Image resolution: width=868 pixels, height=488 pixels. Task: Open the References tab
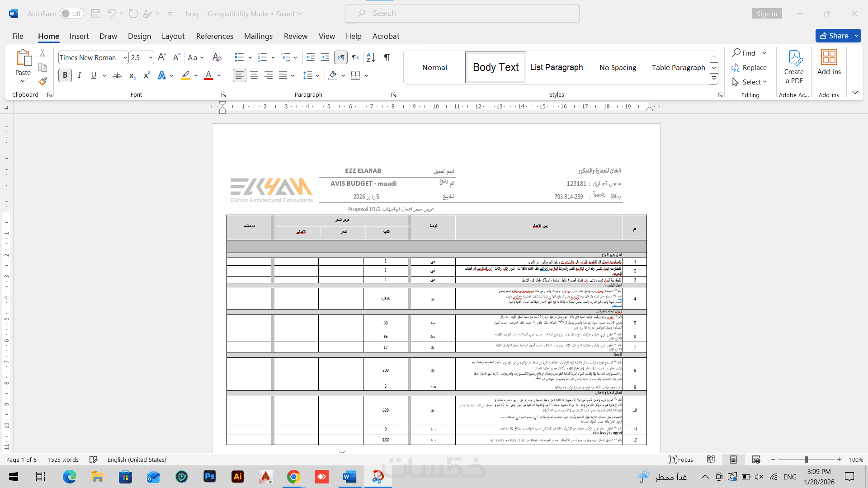point(214,36)
